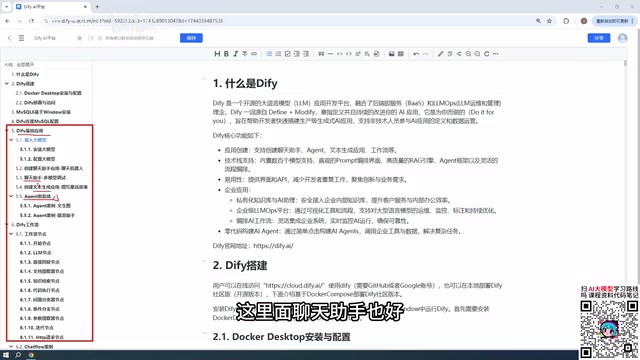Redo the last undone edit

(425, 54)
